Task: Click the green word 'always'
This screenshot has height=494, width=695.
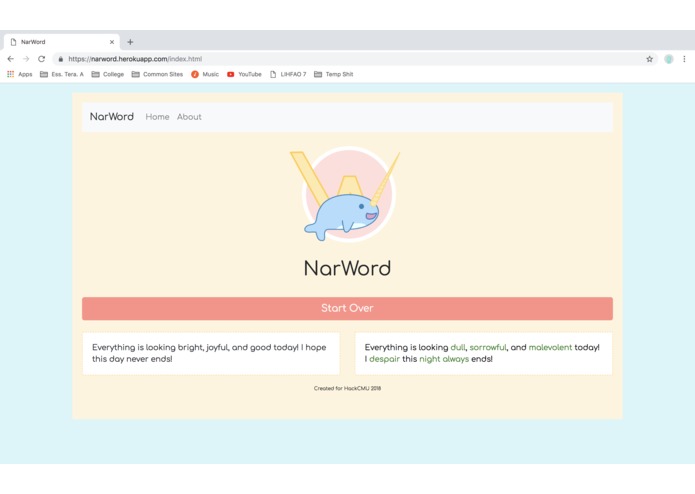Action: pos(456,359)
